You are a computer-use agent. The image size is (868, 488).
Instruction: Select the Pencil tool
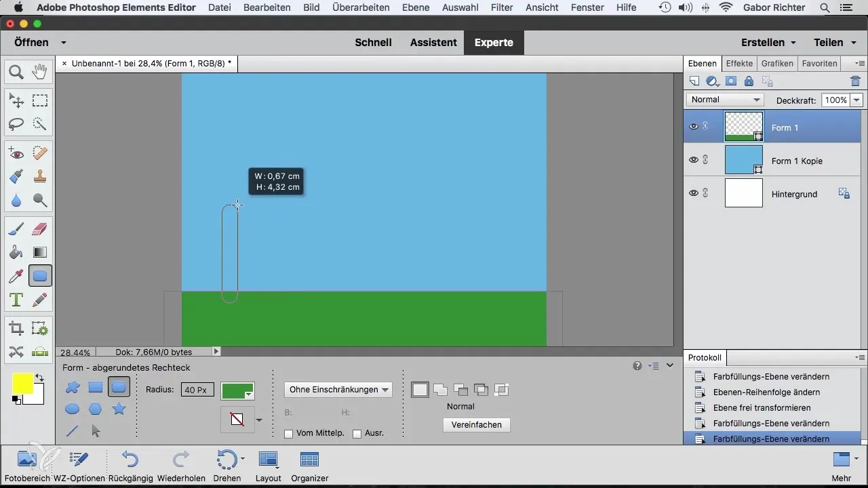click(x=40, y=300)
